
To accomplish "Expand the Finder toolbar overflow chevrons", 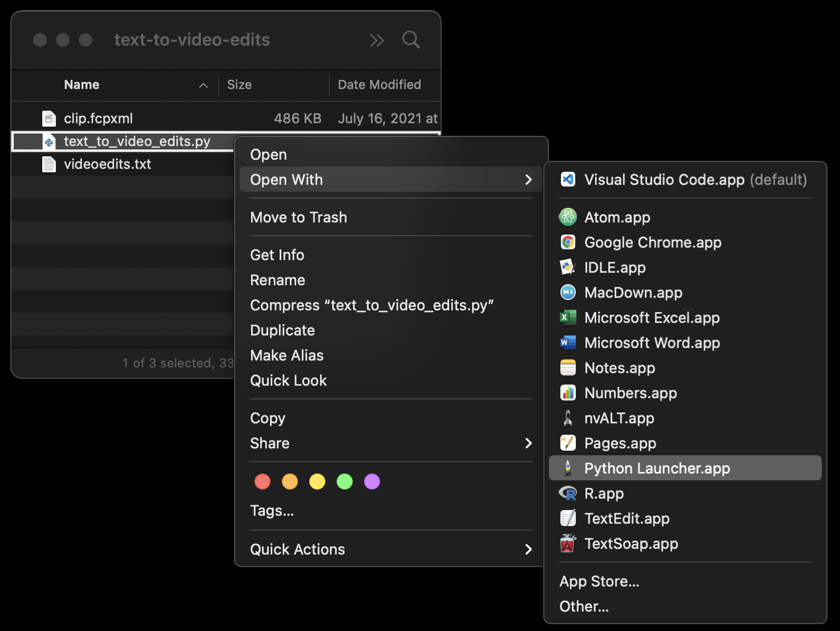I will (377, 41).
